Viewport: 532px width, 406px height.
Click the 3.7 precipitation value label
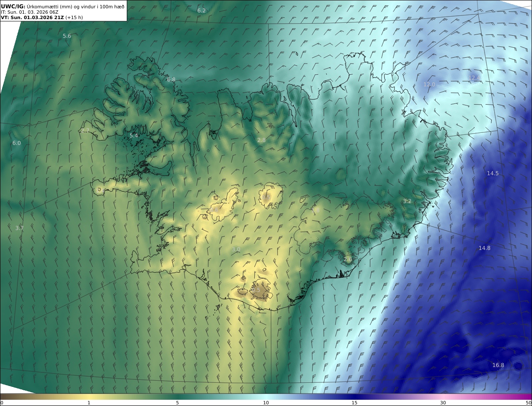click(x=20, y=228)
